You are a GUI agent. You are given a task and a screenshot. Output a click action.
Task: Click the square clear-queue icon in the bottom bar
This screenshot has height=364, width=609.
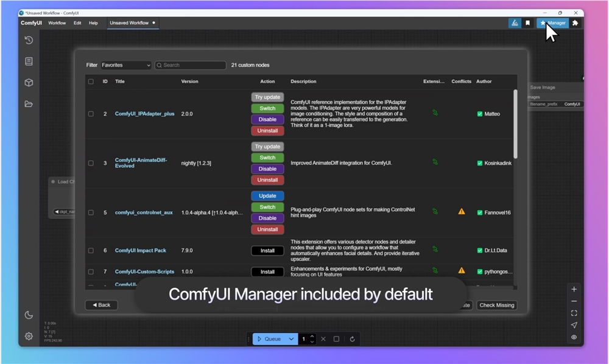click(x=336, y=339)
